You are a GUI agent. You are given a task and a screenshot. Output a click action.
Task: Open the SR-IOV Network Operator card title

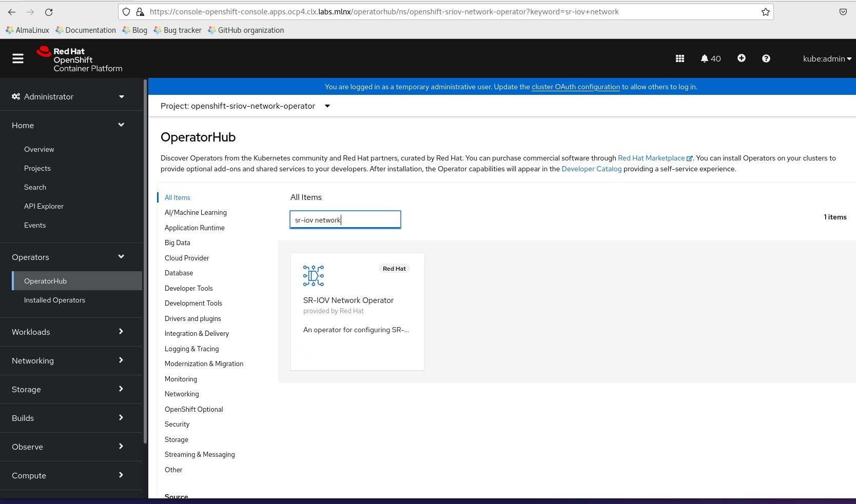(348, 300)
